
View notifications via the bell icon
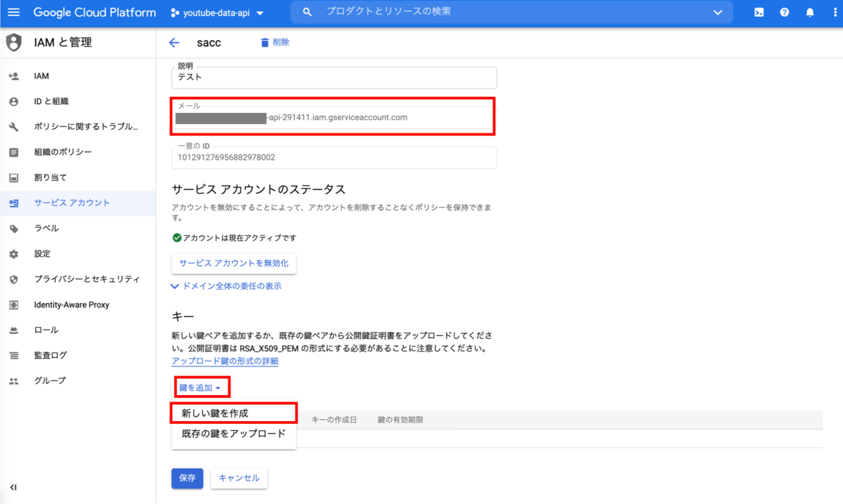[x=810, y=12]
